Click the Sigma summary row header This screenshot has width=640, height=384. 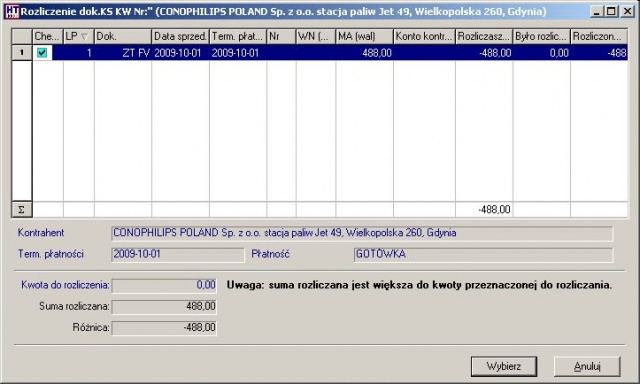[22, 209]
